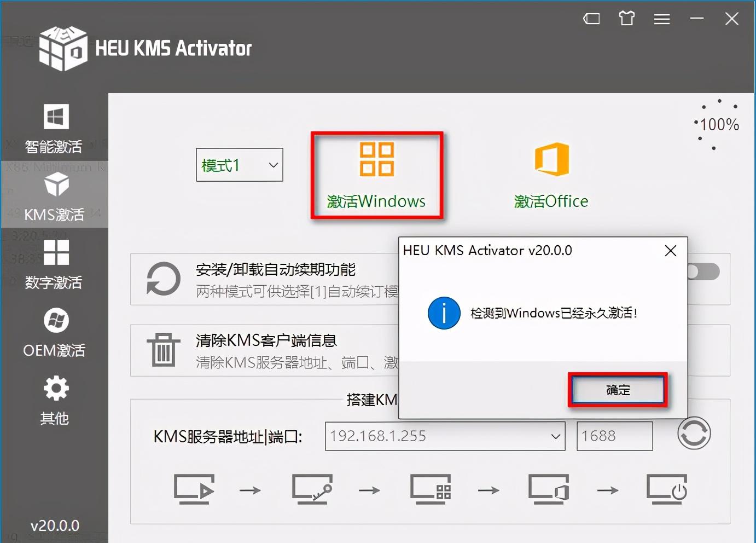Minimize the HEU KMS Activator window
The image size is (756, 543).
tap(697, 19)
